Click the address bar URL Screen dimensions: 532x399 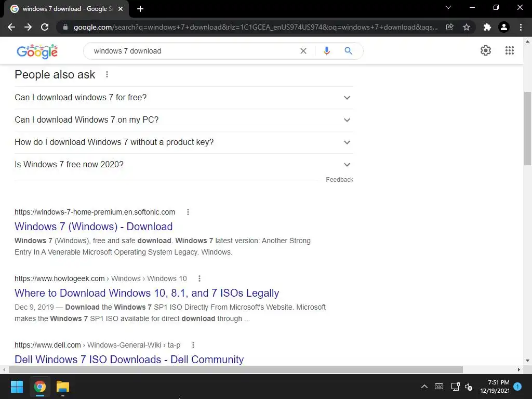(256, 27)
